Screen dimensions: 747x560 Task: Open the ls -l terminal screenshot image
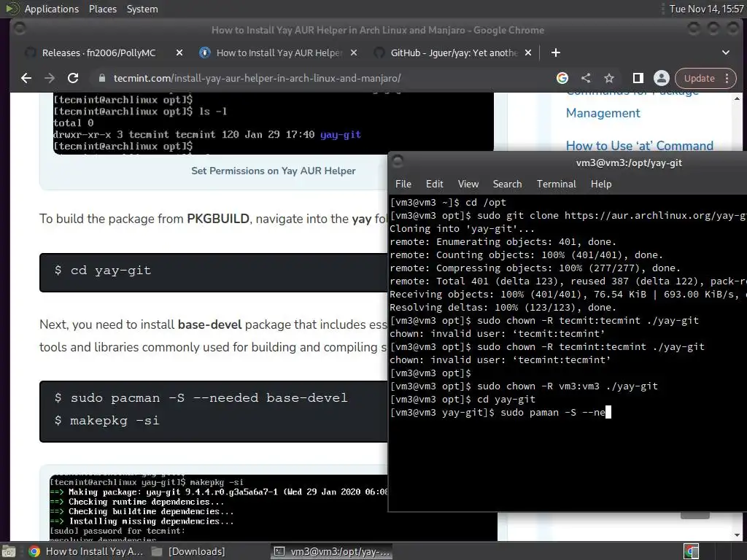(274, 123)
